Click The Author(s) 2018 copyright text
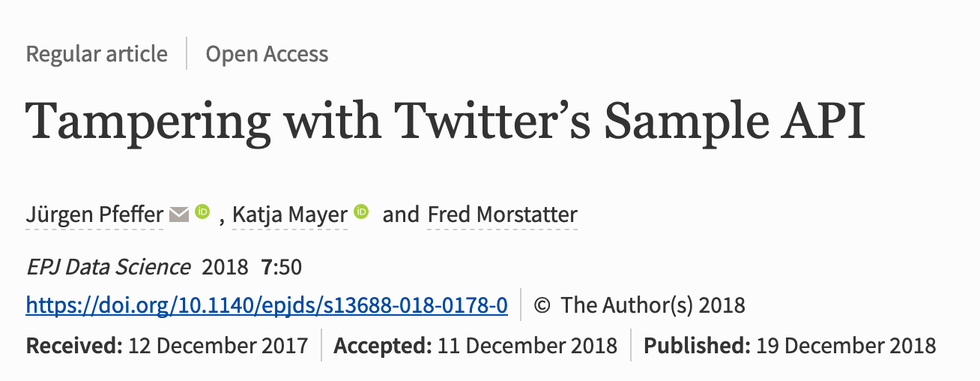The image size is (980, 381). coord(653,306)
